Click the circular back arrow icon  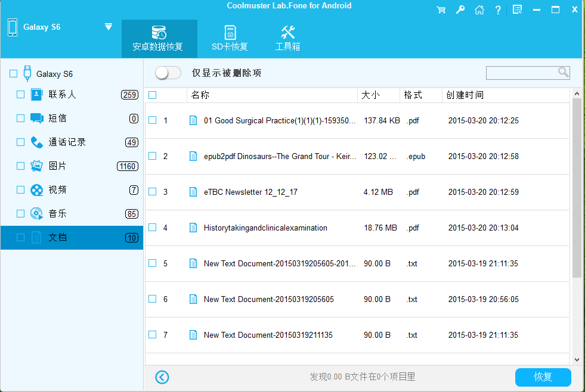click(162, 377)
